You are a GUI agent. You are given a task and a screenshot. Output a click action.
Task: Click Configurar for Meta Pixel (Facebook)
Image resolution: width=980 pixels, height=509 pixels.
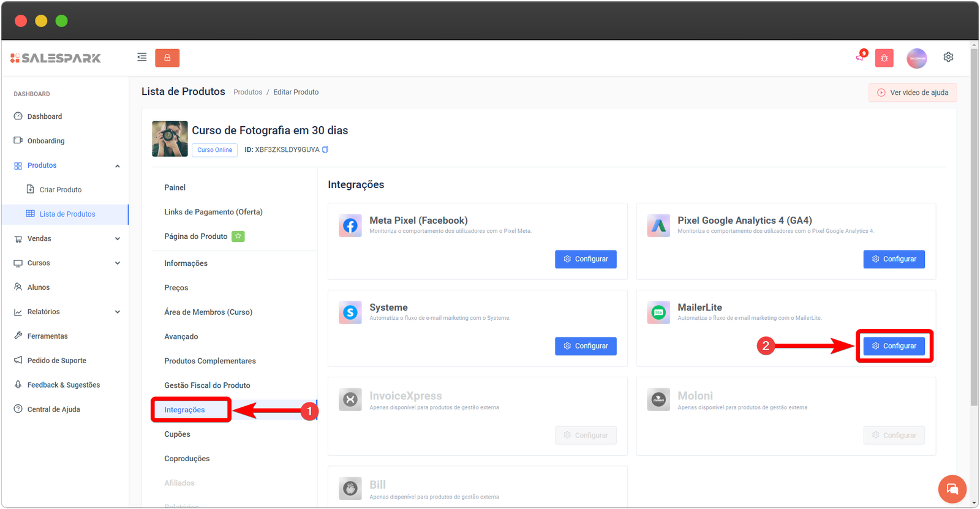[x=586, y=259]
